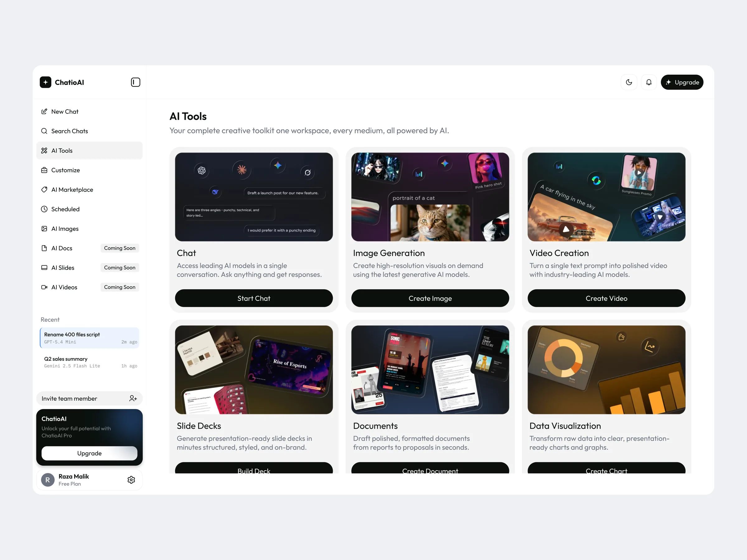Click the Create Video button

coord(607,298)
